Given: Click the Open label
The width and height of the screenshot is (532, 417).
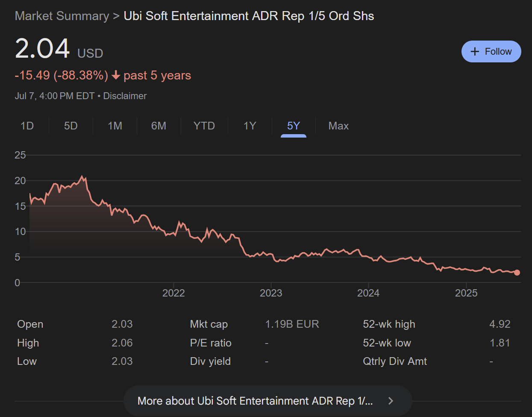Looking at the screenshot, I should pos(30,324).
